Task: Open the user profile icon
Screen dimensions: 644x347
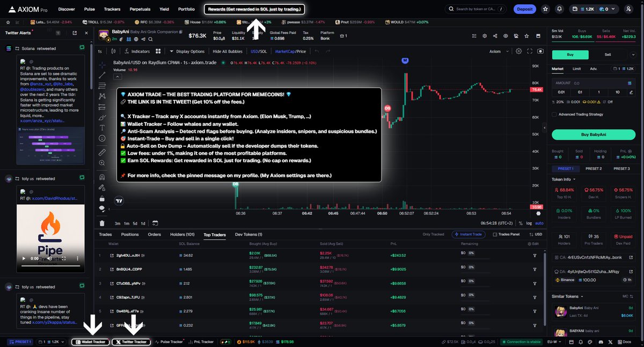Action: [x=628, y=9]
